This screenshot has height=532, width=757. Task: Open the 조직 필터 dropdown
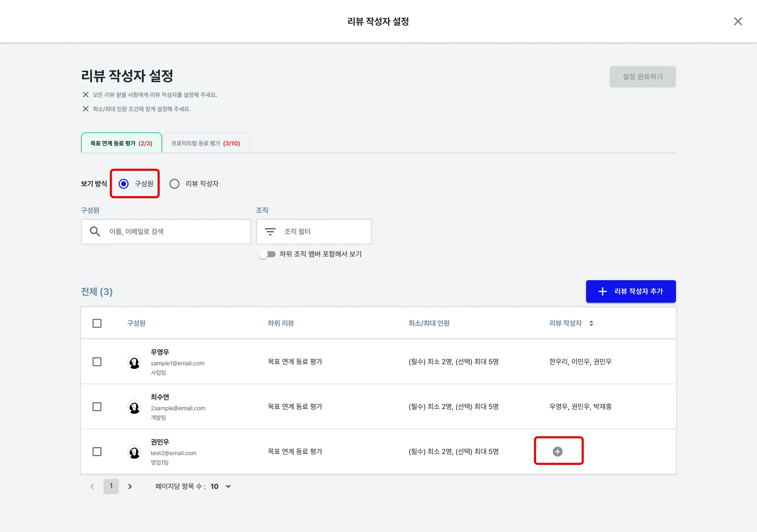[314, 232]
